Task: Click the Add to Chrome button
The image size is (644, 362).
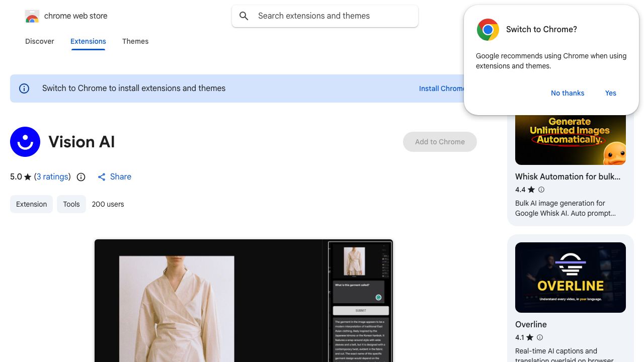Action: (440, 142)
